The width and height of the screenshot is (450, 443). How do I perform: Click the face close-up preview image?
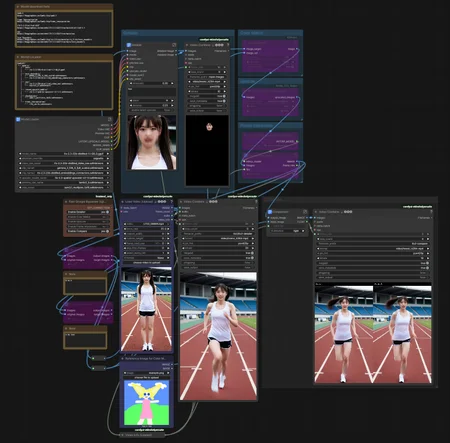coord(152,142)
